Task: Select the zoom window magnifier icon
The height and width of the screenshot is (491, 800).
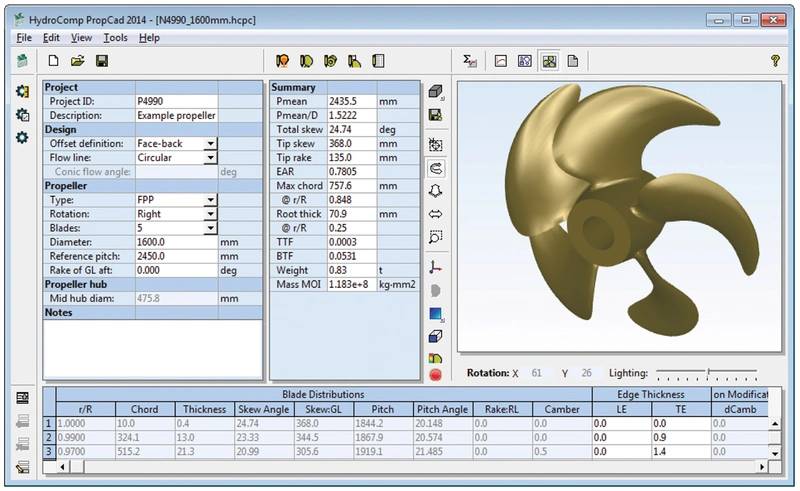Action: 436,237
